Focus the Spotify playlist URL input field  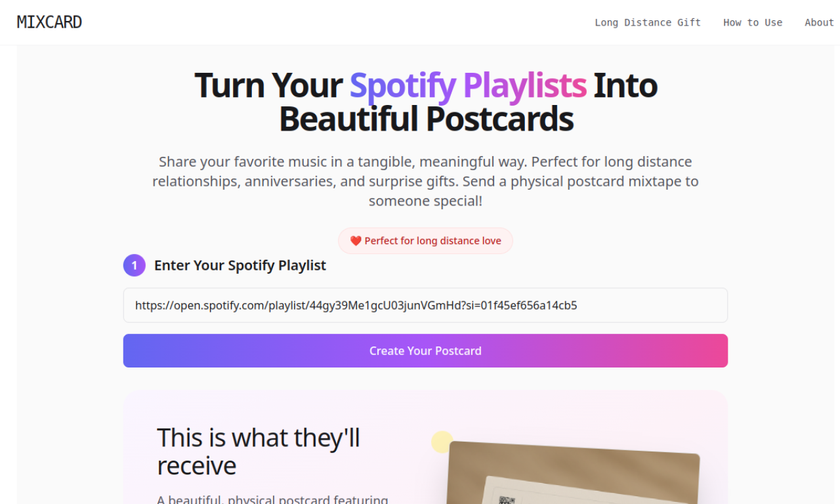[x=425, y=305]
